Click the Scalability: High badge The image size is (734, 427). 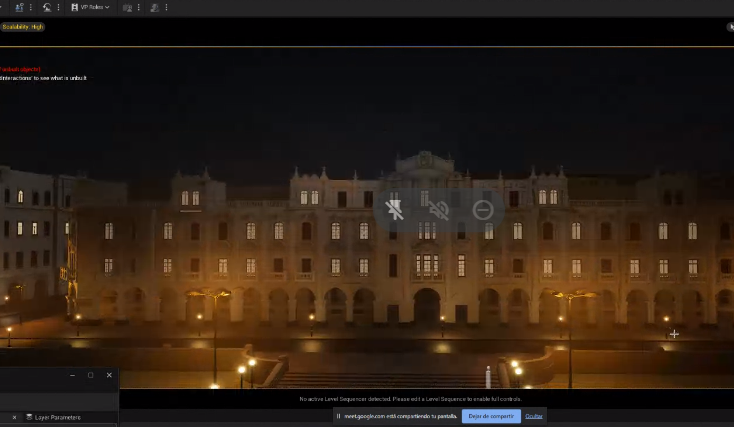[x=22, y=27]
